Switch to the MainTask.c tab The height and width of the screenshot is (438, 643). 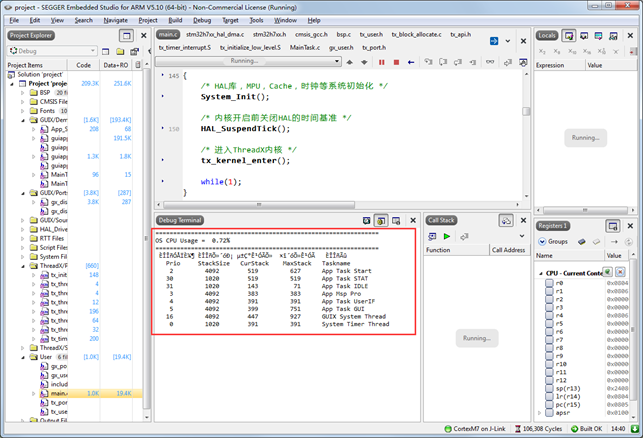pyautogui.click(x=307, y=47)
